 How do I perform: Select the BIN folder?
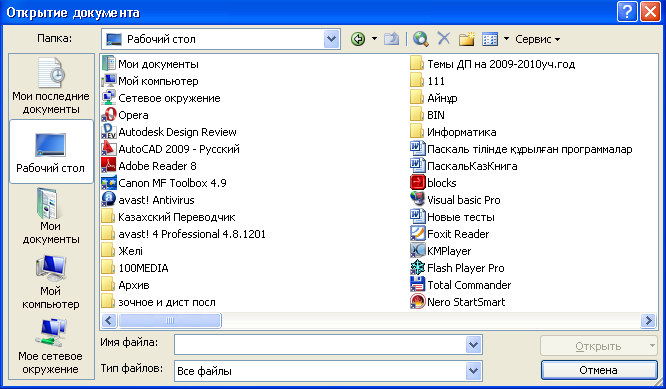point(428,115)
